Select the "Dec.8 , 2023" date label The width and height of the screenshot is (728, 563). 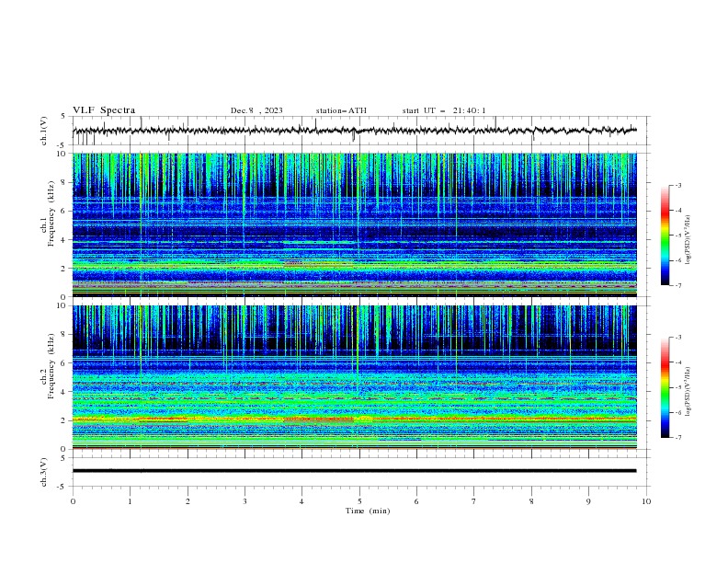coord(256,110)
